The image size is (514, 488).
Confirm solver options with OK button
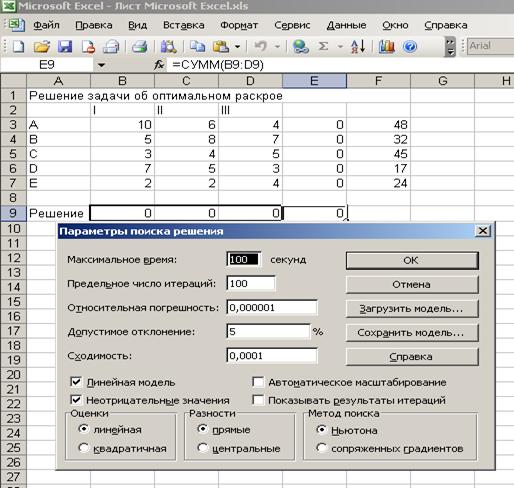coord(412,260)
